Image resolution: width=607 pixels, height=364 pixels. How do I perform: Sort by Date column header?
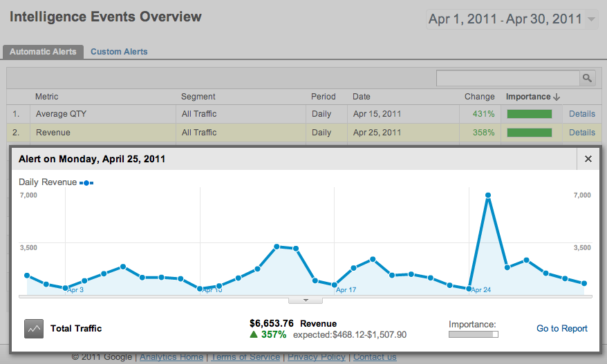tap(361, 97)
